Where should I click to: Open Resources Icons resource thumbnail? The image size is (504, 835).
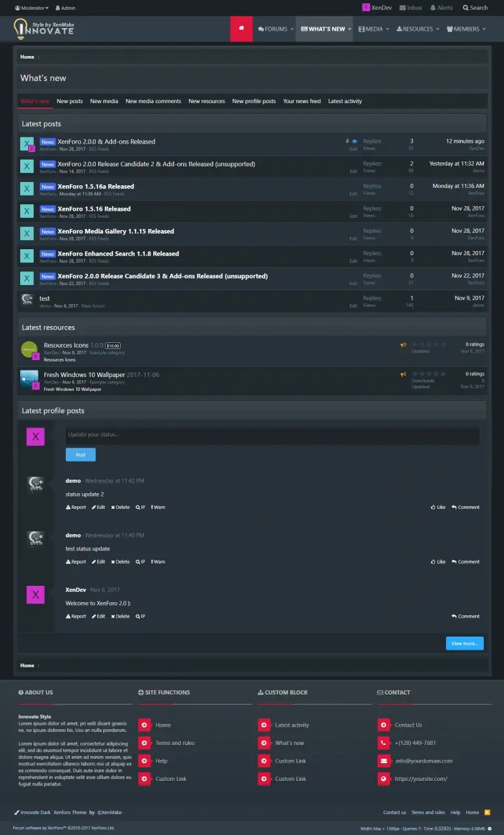[29, 350]
